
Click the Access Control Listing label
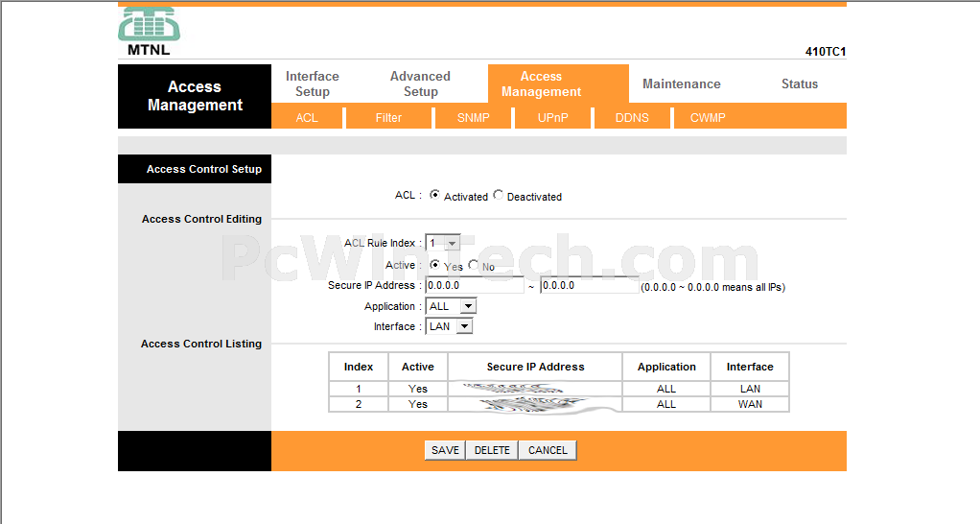point(201,344)
